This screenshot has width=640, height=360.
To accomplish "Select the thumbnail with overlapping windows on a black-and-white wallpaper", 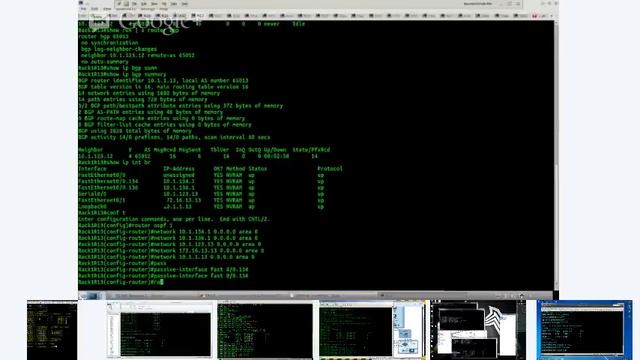I will coord(478,330).
